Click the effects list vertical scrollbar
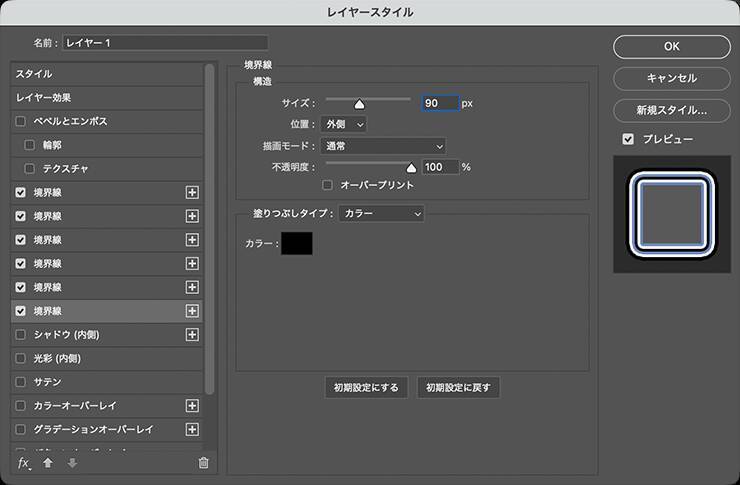 click(210, 229)
